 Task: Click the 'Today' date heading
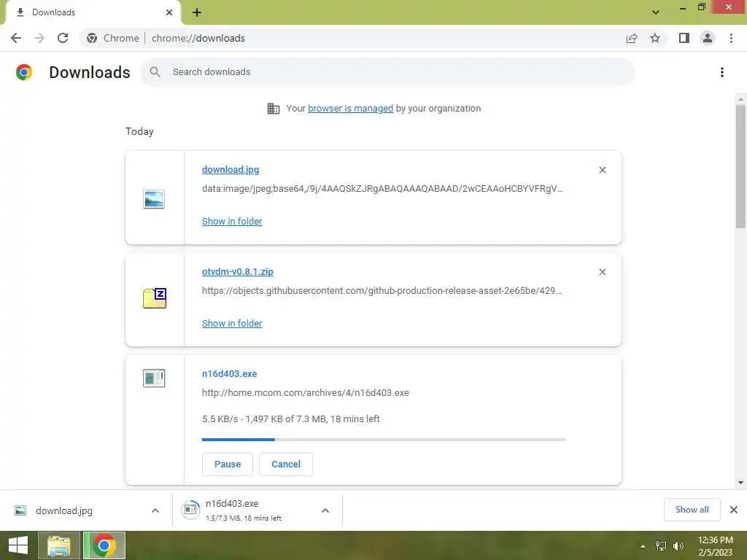click(x=139, y=131)
